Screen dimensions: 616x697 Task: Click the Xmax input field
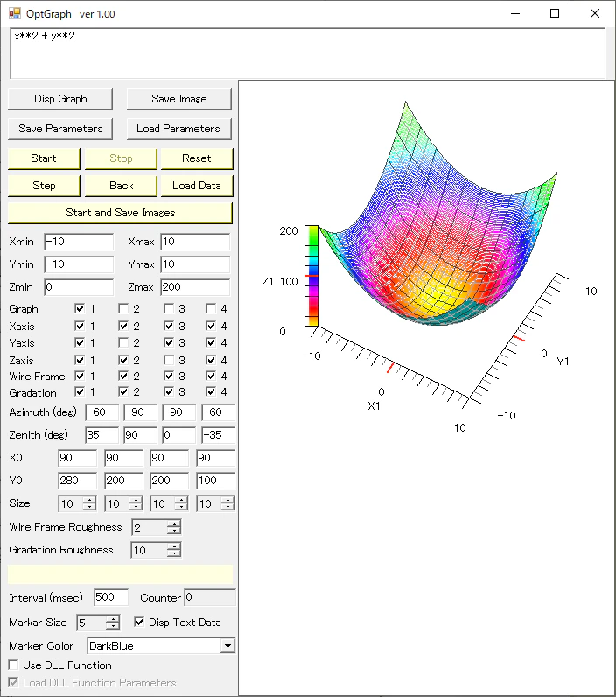point(195,242)
